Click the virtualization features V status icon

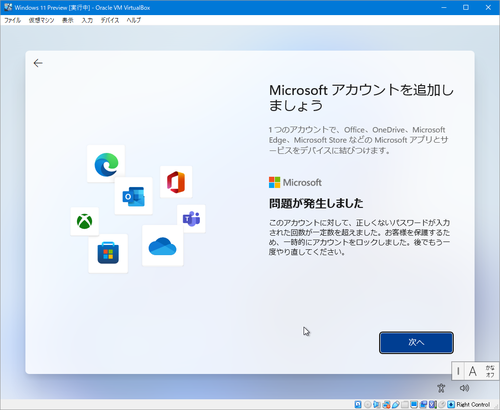[x=432, y=404]
